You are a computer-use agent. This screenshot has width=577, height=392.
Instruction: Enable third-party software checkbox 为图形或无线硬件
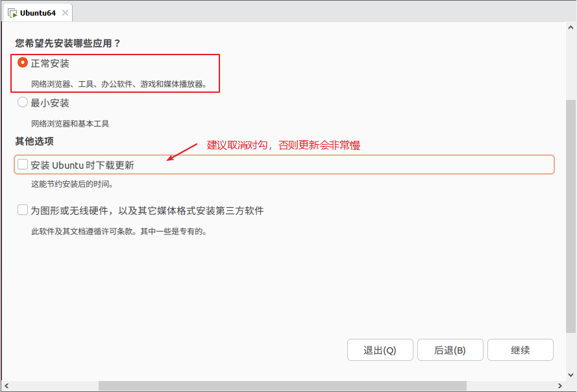click(x=23, y=210)
